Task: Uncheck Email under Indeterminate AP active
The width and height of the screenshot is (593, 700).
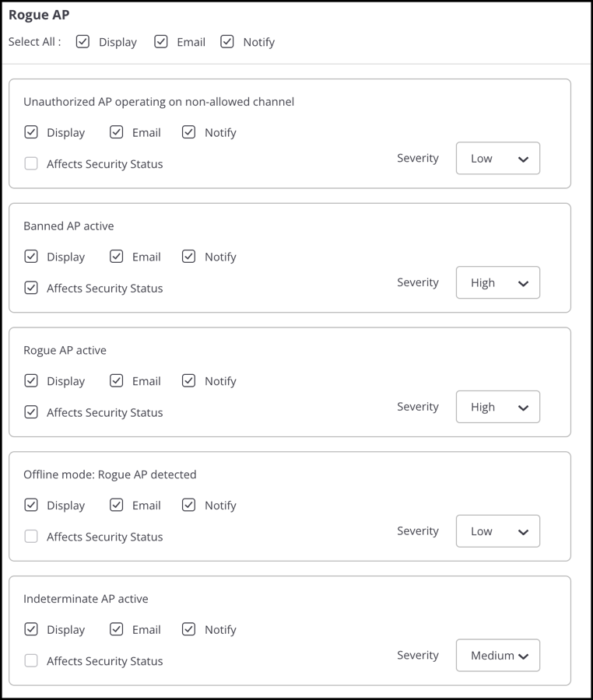Action: pyautogui.click(x=116, y=629)
